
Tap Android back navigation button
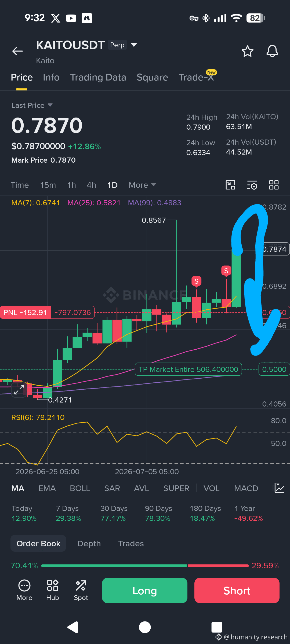coord(73,627)
